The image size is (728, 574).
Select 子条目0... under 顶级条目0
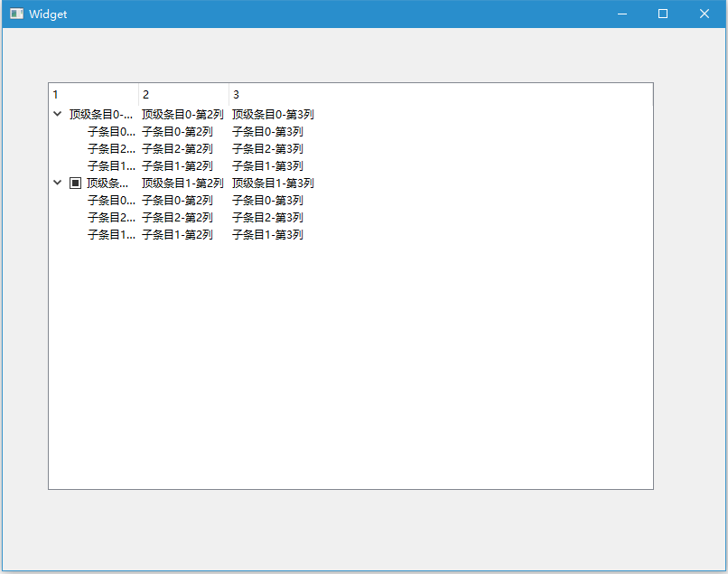coord(111,132)
